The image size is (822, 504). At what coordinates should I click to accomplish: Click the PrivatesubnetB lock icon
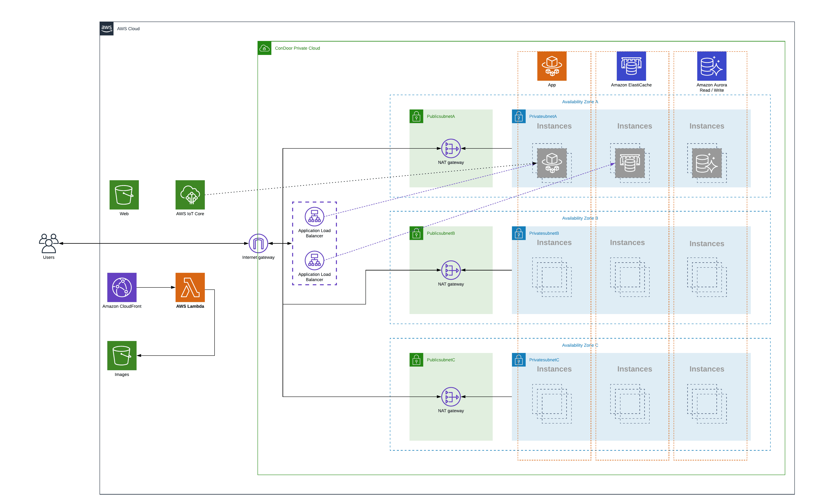tap(519, 233)
